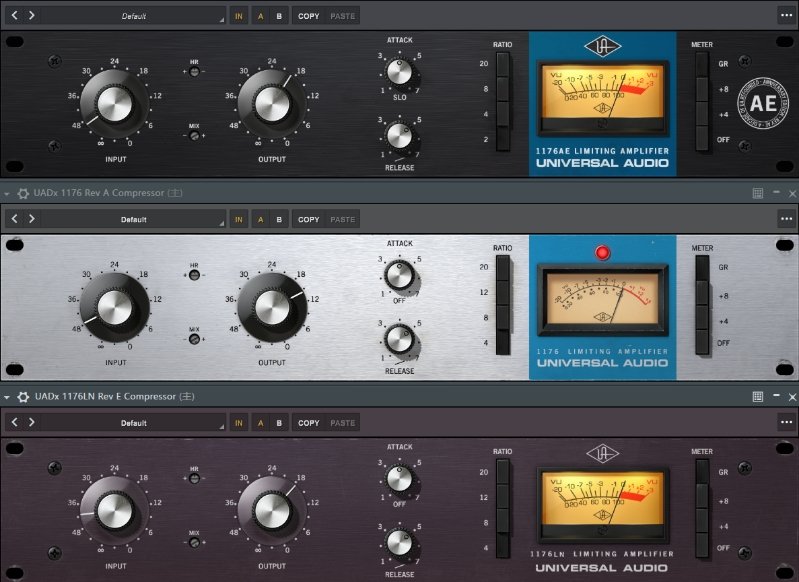Switch to B state on 1176LN Rev E
Viewport: 799px width, 582px height.
(x=279, y=422)
